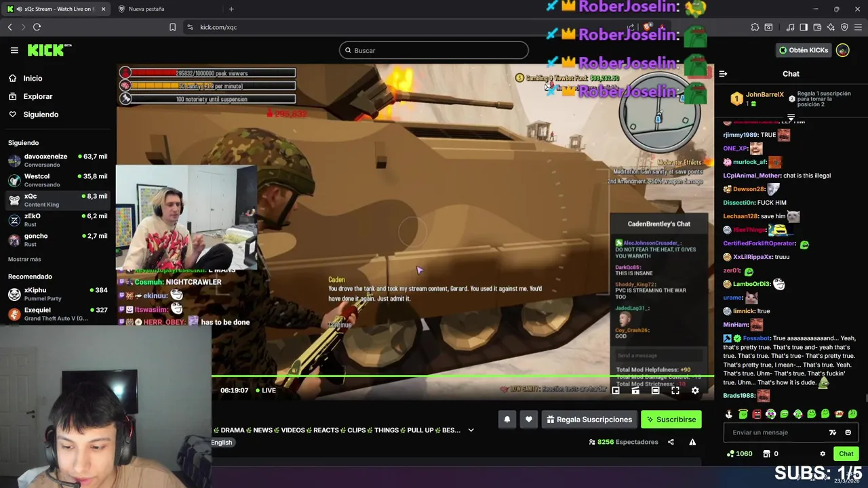Reload the page
This screenshot has width=868, height=488.
(x=37, y=27)
